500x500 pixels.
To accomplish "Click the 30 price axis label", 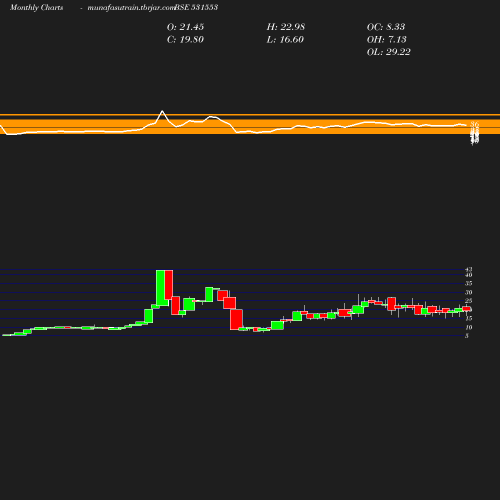I will pyautogui.click(x=469, y=292).
